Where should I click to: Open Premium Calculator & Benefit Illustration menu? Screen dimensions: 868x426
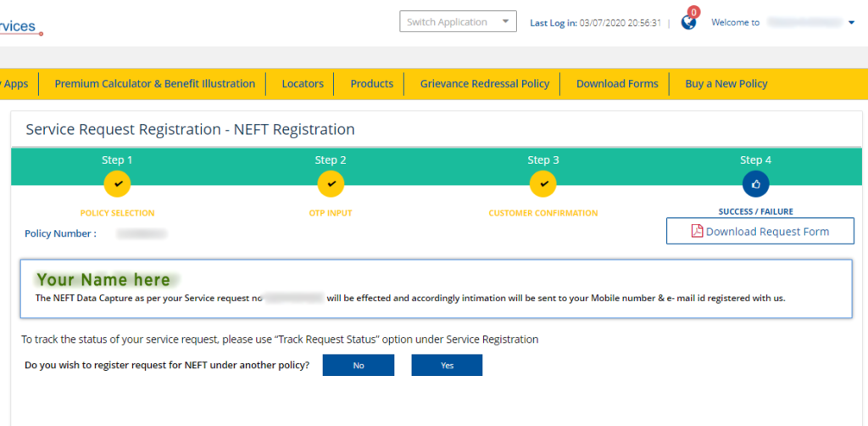point(154,84)
